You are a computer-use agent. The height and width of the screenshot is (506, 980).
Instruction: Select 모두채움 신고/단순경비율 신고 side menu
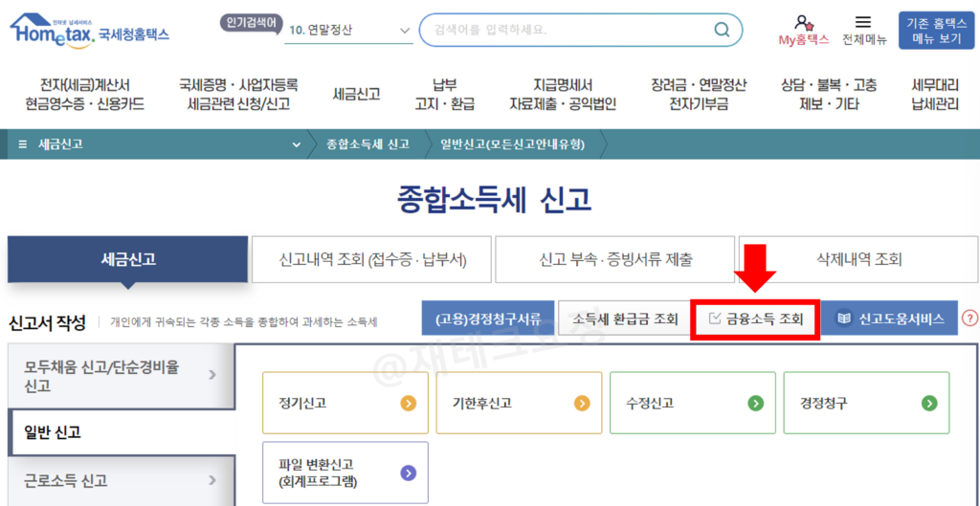[x=122, y=375]
